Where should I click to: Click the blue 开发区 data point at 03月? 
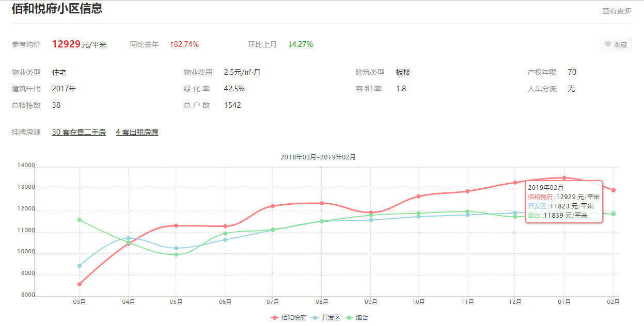tap(80, 266)
